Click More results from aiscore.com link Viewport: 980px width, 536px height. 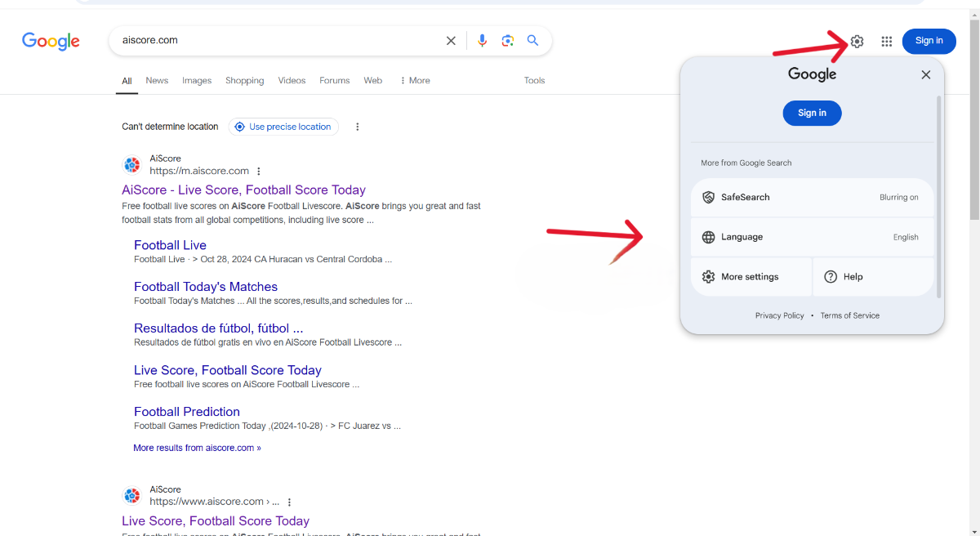tap(197, 448)
